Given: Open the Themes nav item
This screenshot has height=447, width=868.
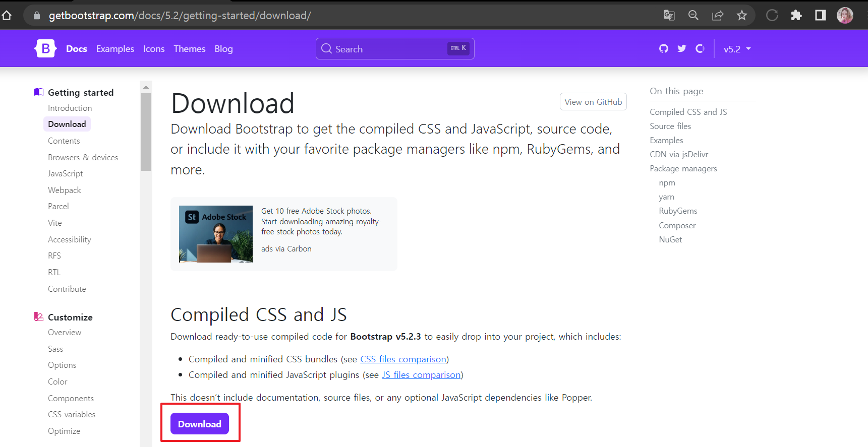Looking at the screenshot, I should [x=190, y=49].
